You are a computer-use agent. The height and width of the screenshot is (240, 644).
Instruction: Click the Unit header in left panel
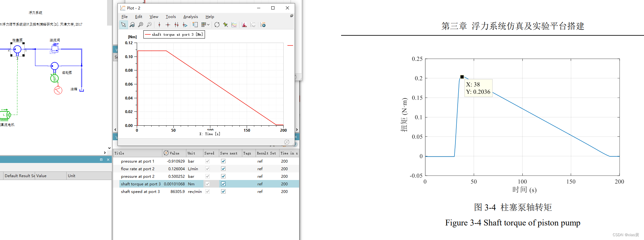pos(89,176)
